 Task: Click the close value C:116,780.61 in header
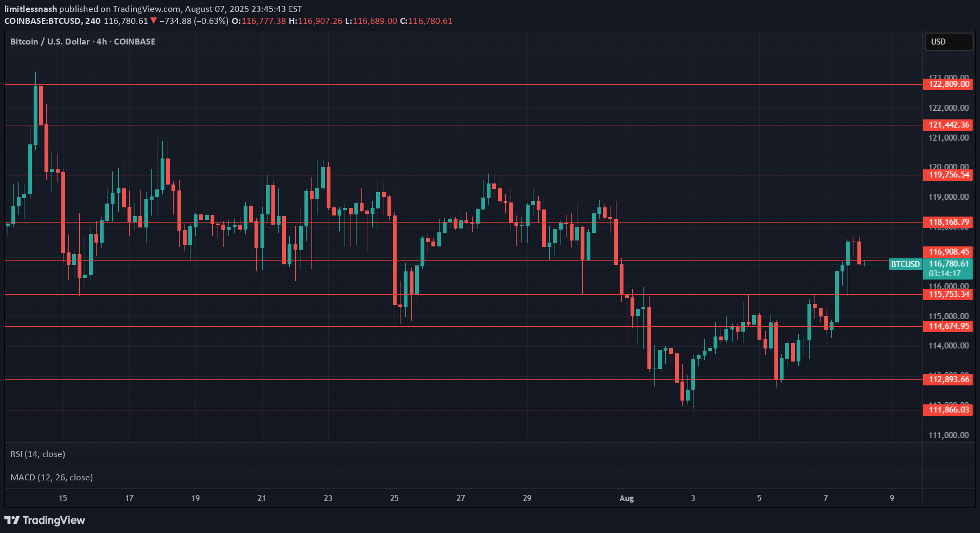point(426,21)
